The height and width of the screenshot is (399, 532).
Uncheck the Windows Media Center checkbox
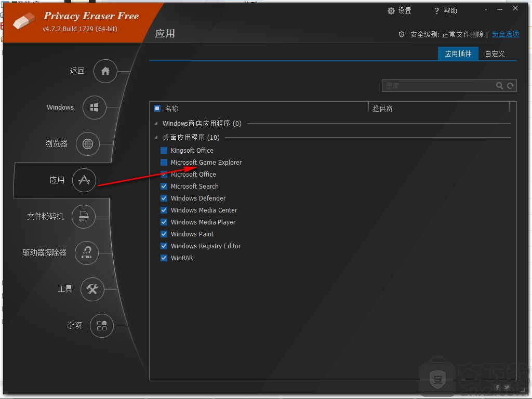click(x=164, y=210)
